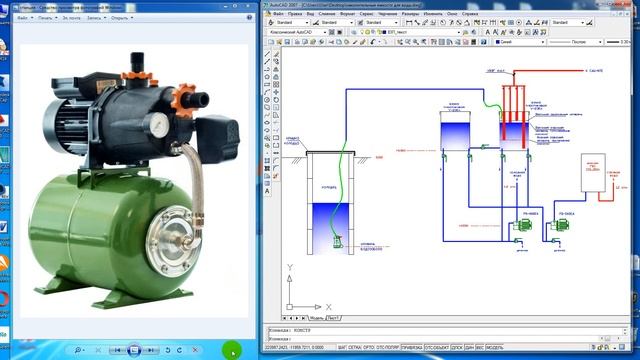Click the AutoCAD Help question mark icon

click(483, 42)
